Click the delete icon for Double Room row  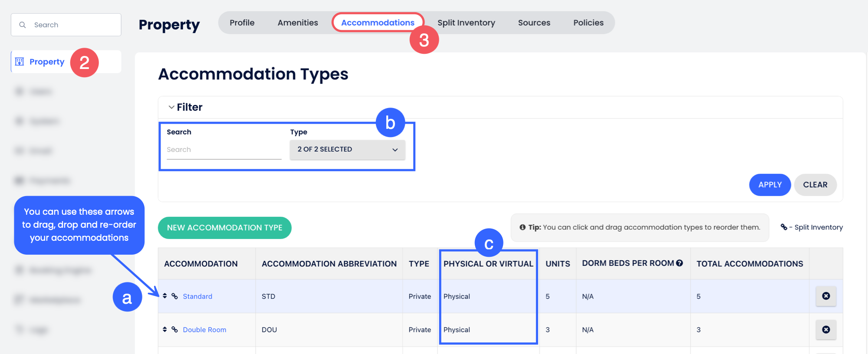(825, 330)
